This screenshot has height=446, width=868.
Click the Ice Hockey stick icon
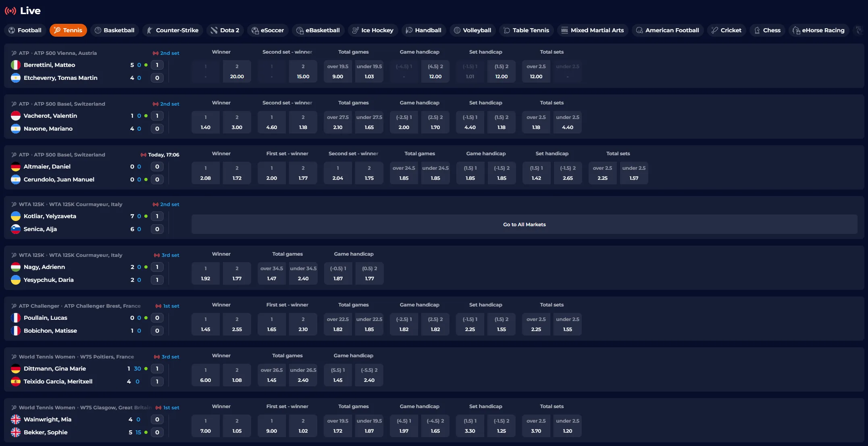[355, 30]
